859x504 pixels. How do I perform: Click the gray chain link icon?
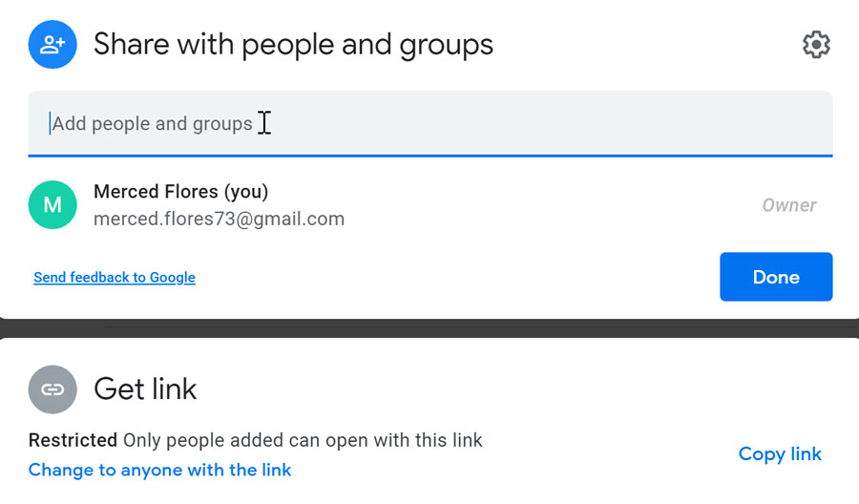pyautogui.click(x=52, y=388)
